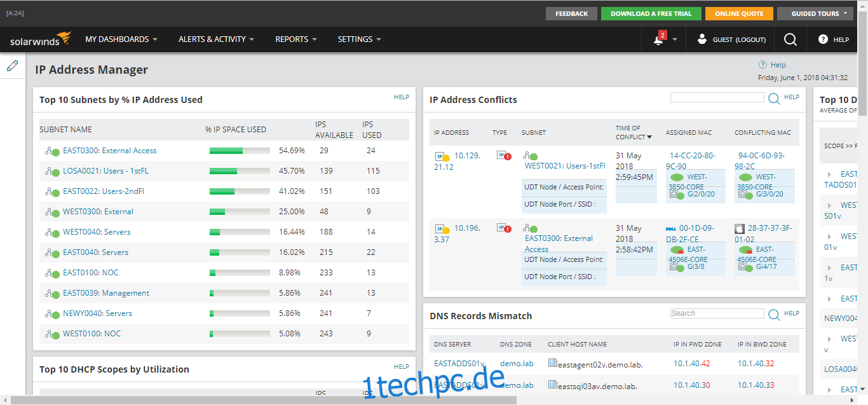The height and width of the screenshot is (405, 868).
Task: Click HELP in the top navigation bar
Action: pyautogui.click(x=841, y=39)
